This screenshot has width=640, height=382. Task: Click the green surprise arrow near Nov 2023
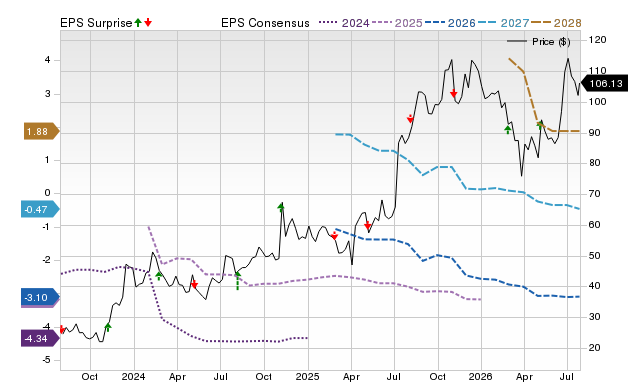[x=108, y=326]
